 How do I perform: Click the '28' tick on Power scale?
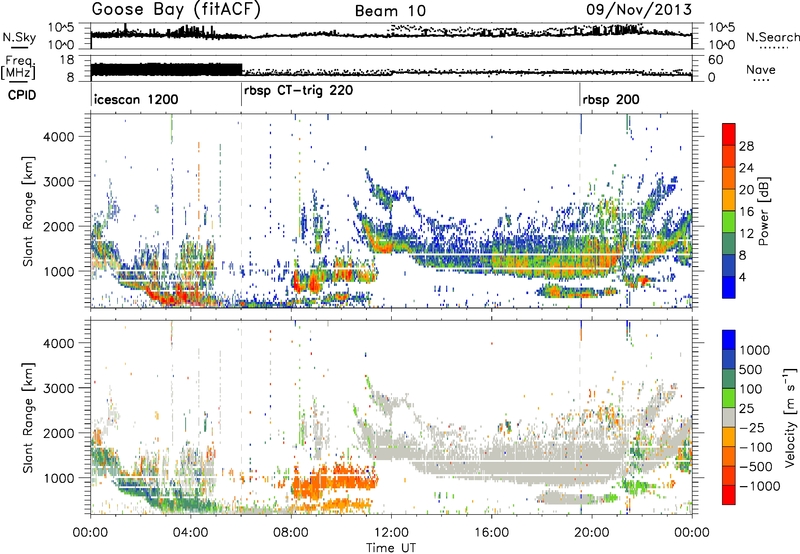tap(746, 146)
